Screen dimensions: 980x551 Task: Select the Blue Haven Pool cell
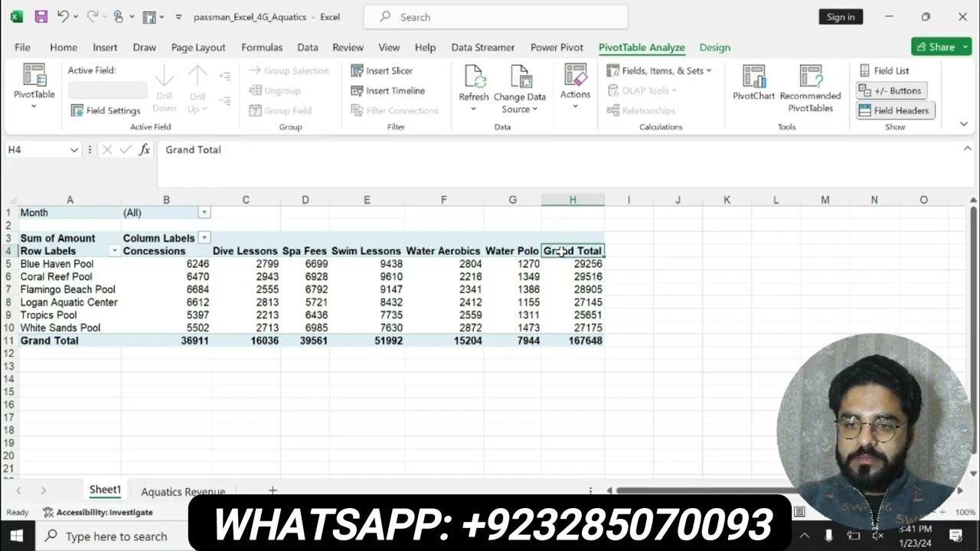(x=70, y=264)
